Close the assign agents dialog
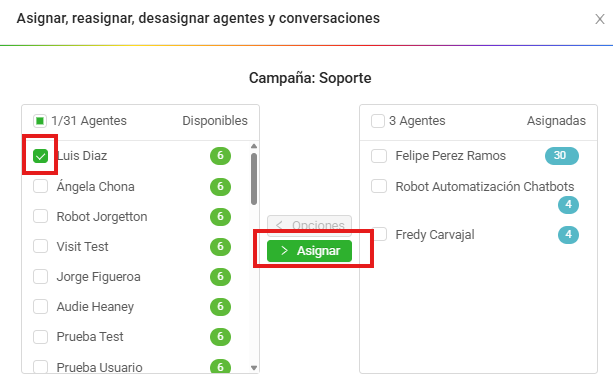This screenshot has height=389, width=613. point(600,19)
